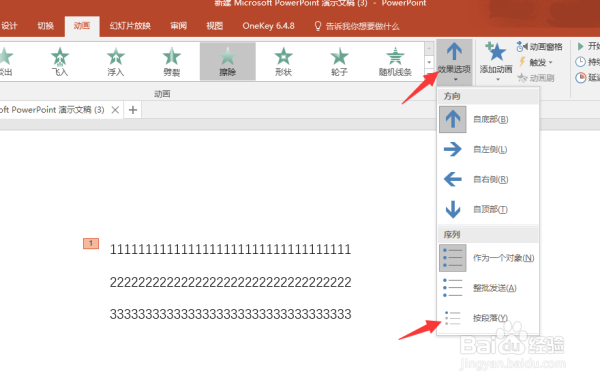Choose direction 自左侧(L) from left
The width and height of the screenshot is (600, 385).
[488, 149]
